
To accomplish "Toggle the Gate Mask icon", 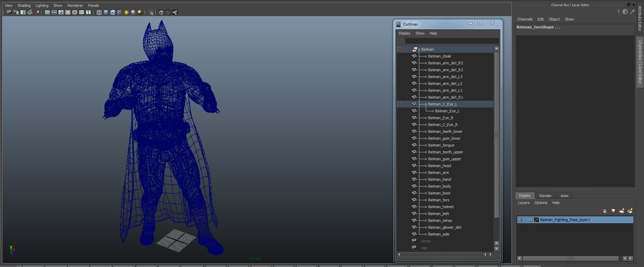I will click(68, 12).
